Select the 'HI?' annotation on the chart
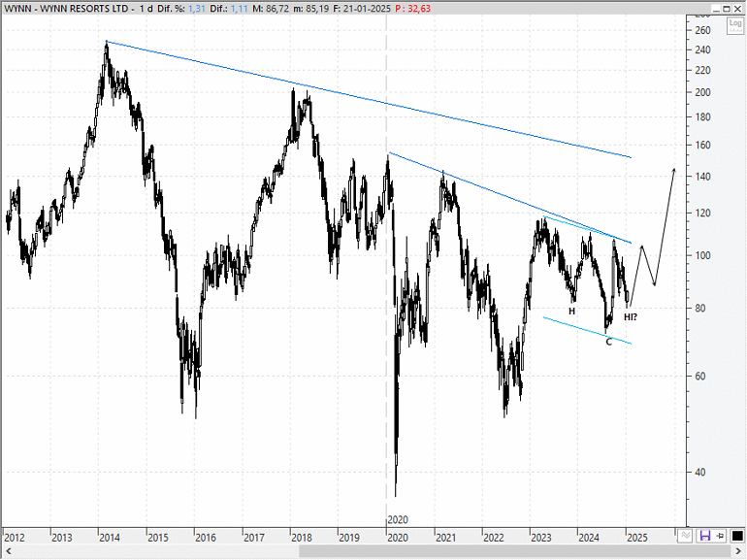The image size is (747, 560). [x=631, y=317]
